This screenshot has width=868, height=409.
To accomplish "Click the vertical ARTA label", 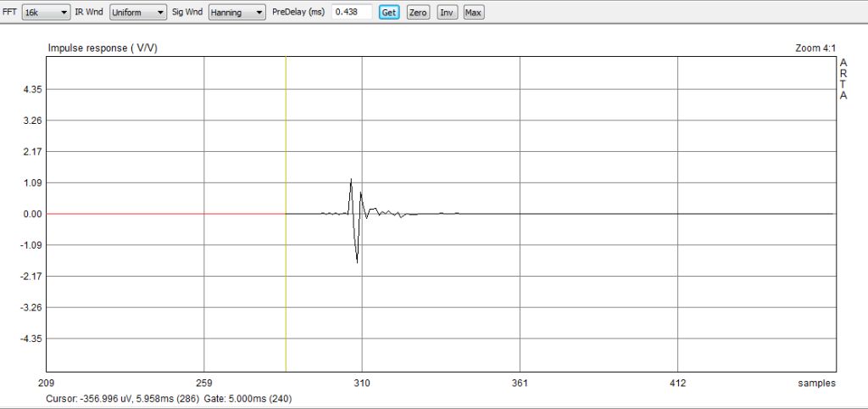I will tap(843, 79).
